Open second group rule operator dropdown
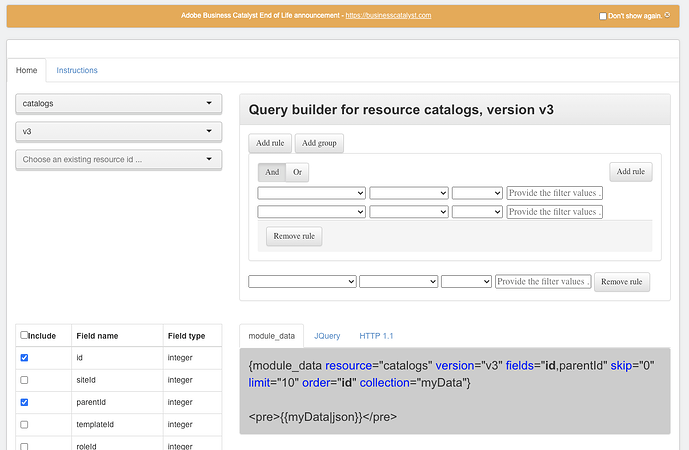Screen dimensions: 689x450 (409, 212)
